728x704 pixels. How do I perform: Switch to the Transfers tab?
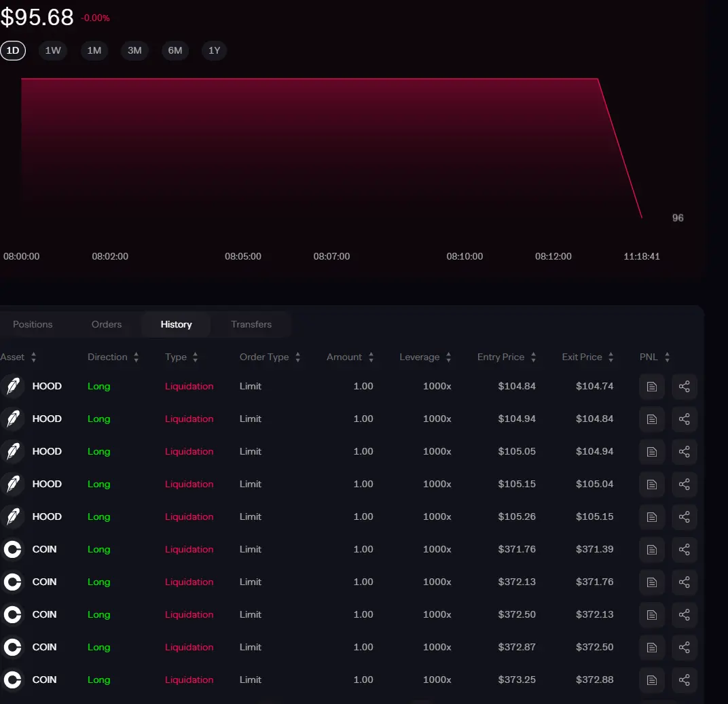click(251, 324)
